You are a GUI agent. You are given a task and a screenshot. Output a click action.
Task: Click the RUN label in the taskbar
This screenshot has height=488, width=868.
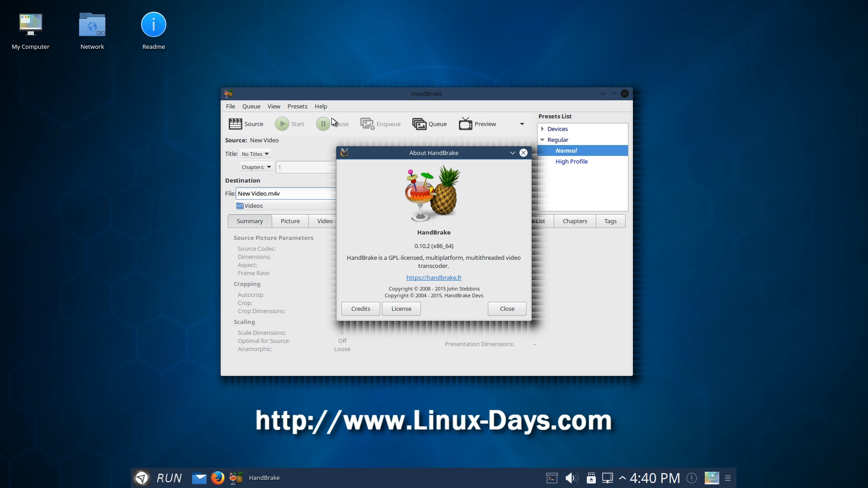coord(169,478)
